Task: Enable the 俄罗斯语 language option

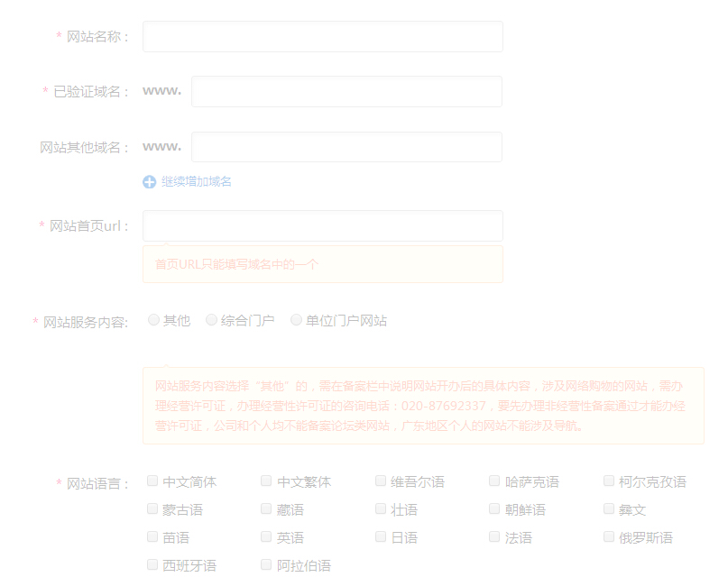Action: [608, 536]
